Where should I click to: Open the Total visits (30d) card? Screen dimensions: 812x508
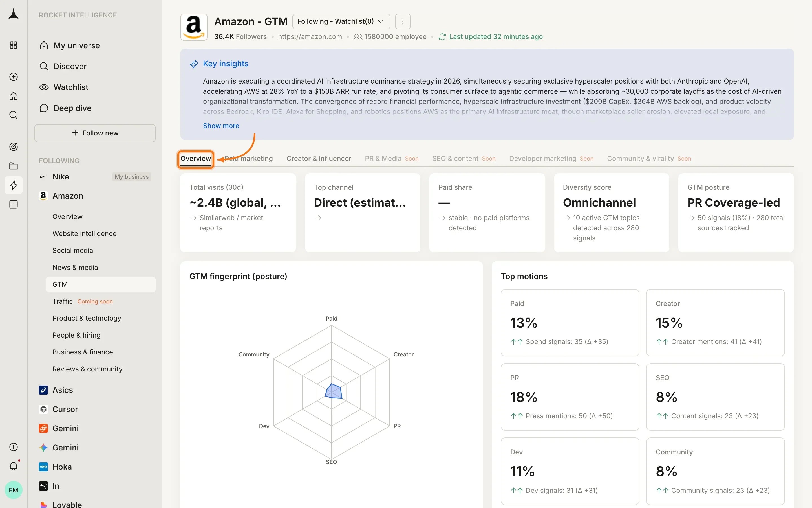point(238,213)
